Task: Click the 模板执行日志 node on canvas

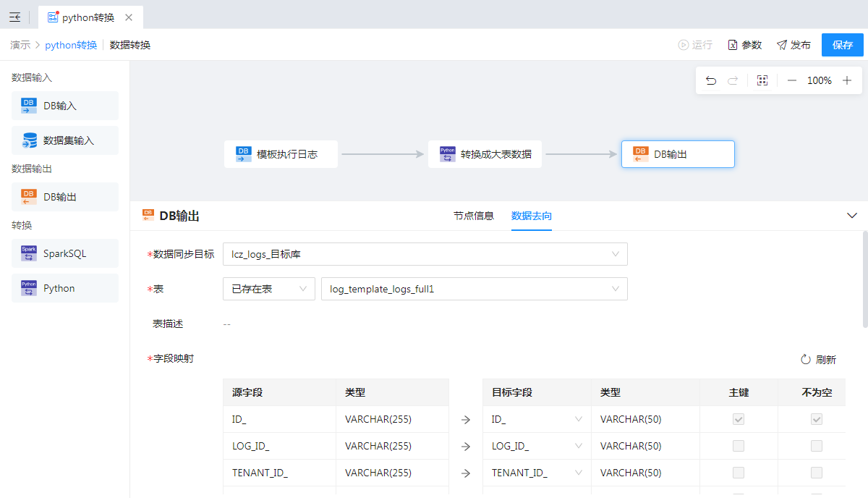Action: click(x=281, y=154)
